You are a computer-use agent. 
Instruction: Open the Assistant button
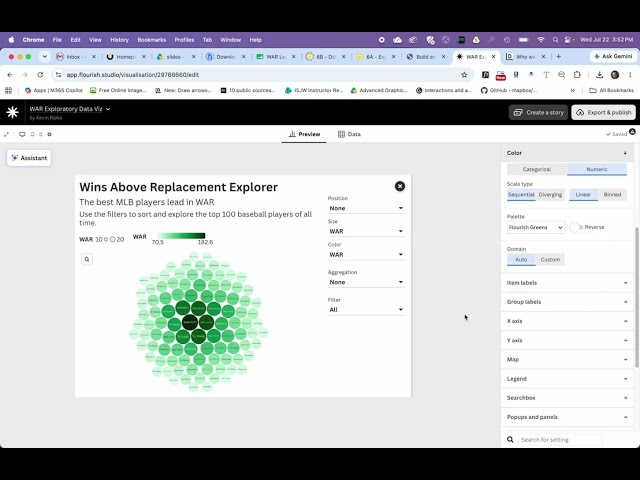pos(29,158)
